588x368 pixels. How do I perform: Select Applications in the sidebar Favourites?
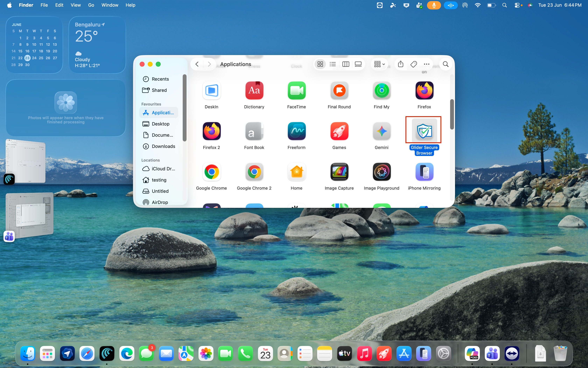pyautogui.click(x=159, y=113)
